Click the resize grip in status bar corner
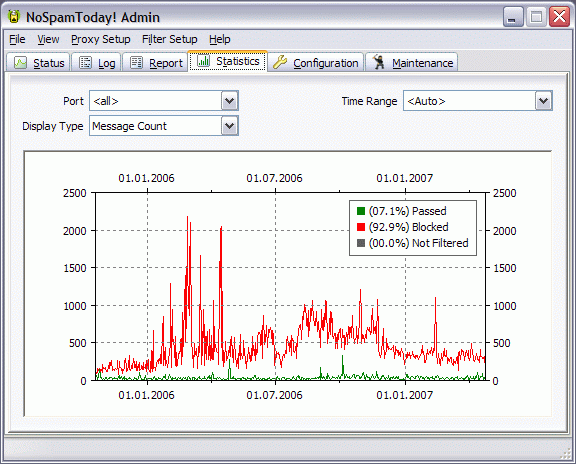 point(565,454)
